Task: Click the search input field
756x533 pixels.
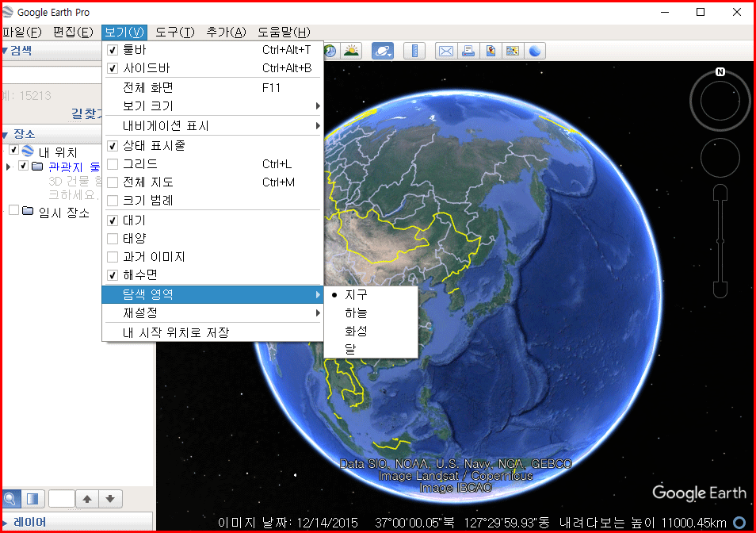Action: pyautogui.click(x=52, y=75)
